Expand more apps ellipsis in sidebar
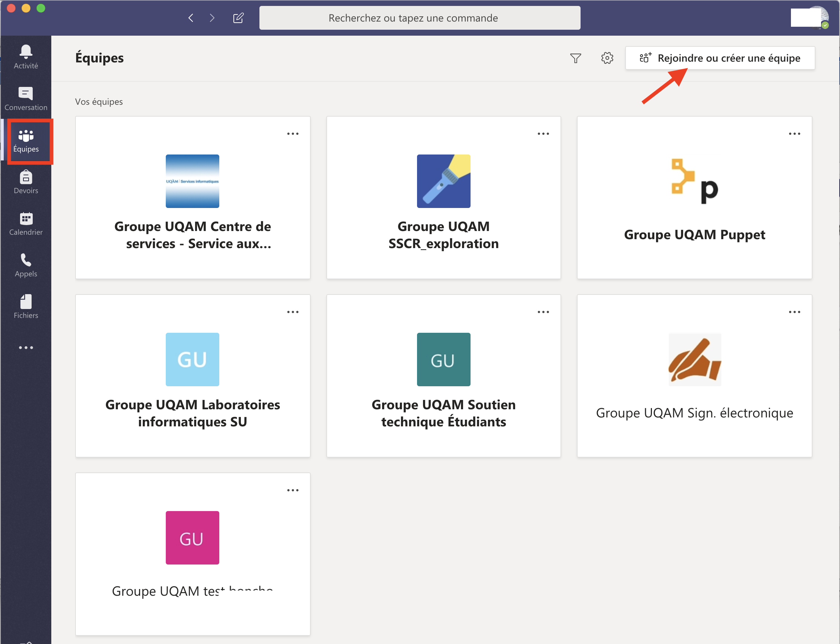Image resolution: width=840 pixels, height=644 pixels. [26, 347]
